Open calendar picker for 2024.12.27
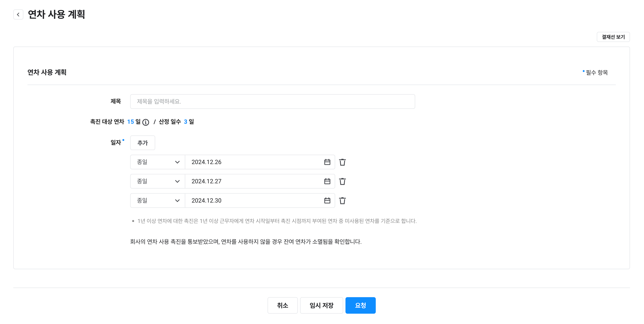This screenshot has height=324, width=644. (x=327, y=181)
